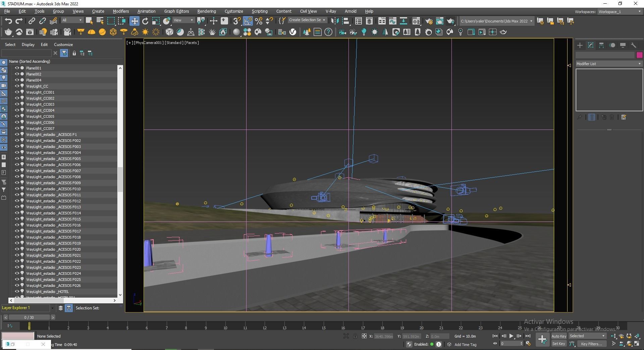644x350 pixels.
Task: Select the Rotate tool
Action: coord(145,21)
